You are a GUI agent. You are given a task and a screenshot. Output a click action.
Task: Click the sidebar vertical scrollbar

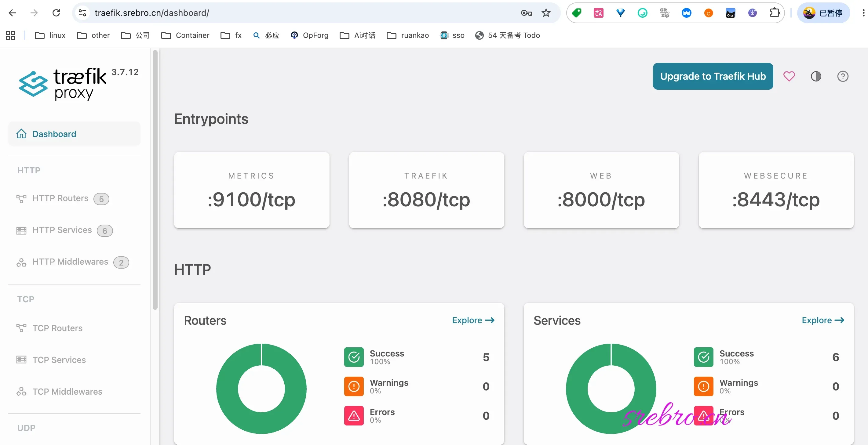155,180
